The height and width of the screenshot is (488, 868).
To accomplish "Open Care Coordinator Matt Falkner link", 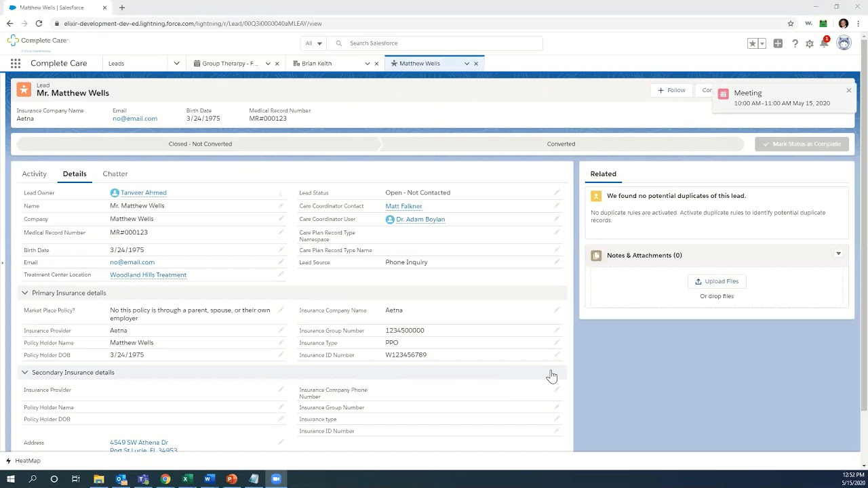I will (x=403, y=206).
